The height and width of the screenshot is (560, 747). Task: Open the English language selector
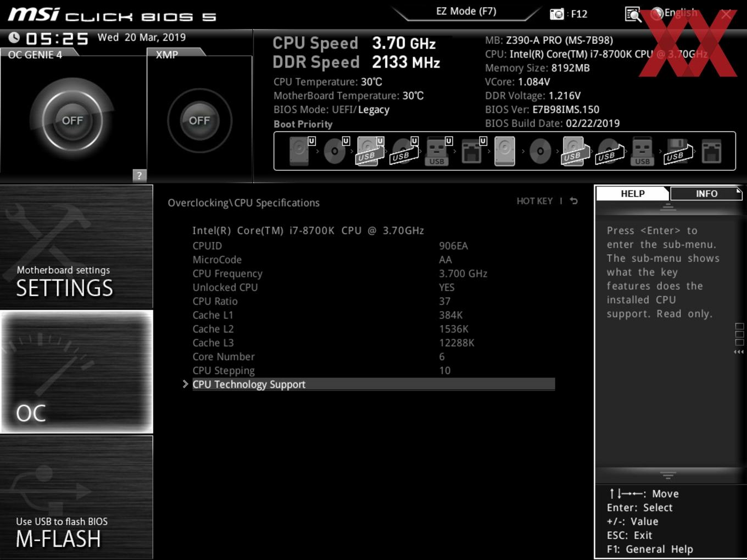click(674, 13)
